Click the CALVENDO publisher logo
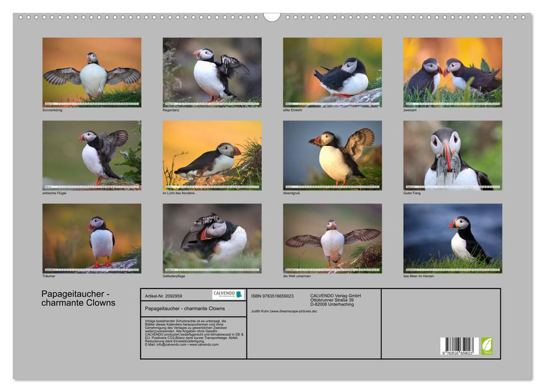 (x=227, y=295)
